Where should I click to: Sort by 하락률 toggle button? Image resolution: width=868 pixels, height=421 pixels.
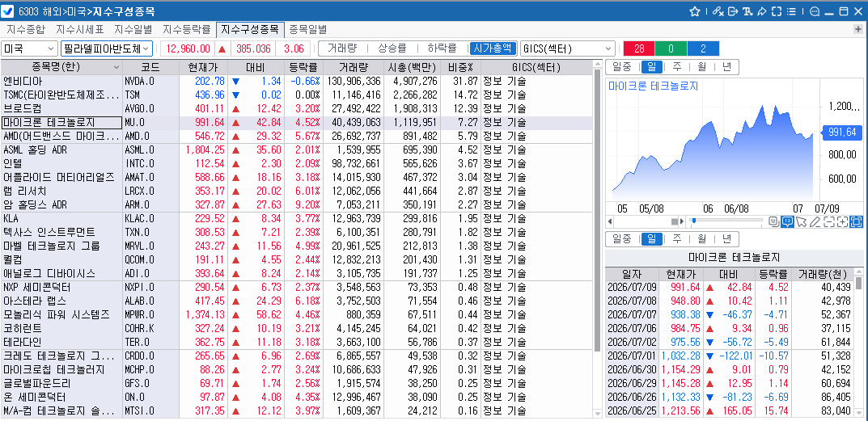click(x=442, y=48)
